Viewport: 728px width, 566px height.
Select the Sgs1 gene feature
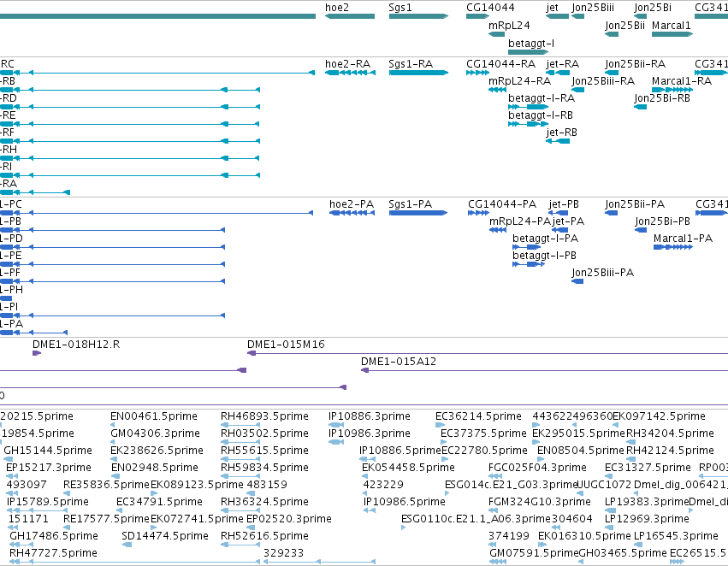click(419, 16)
